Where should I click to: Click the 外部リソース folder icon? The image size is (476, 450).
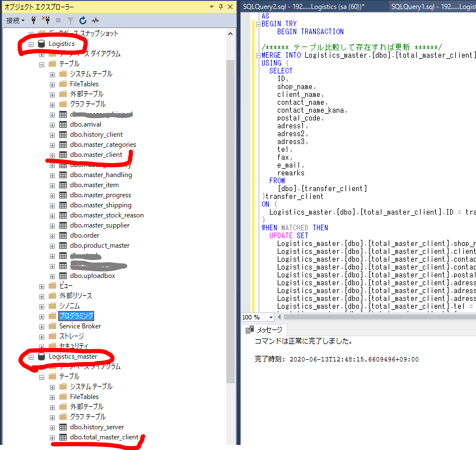[53, 295]
